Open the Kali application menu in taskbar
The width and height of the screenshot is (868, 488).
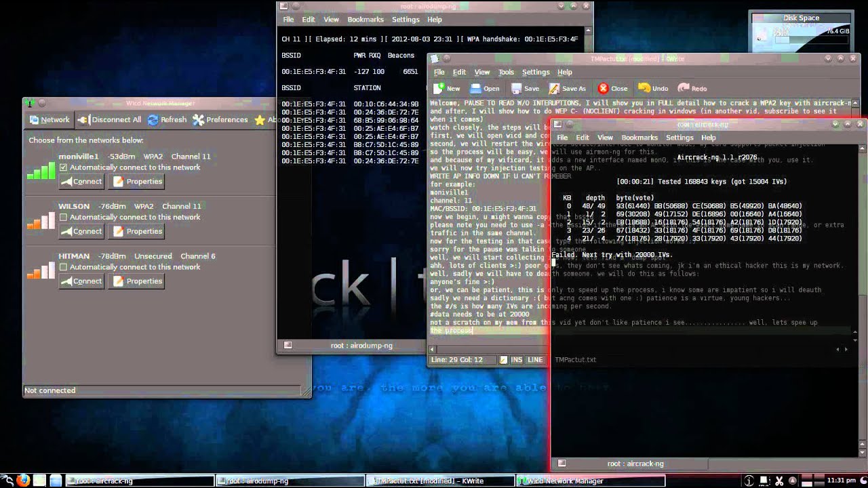click(x=7, y=481)
